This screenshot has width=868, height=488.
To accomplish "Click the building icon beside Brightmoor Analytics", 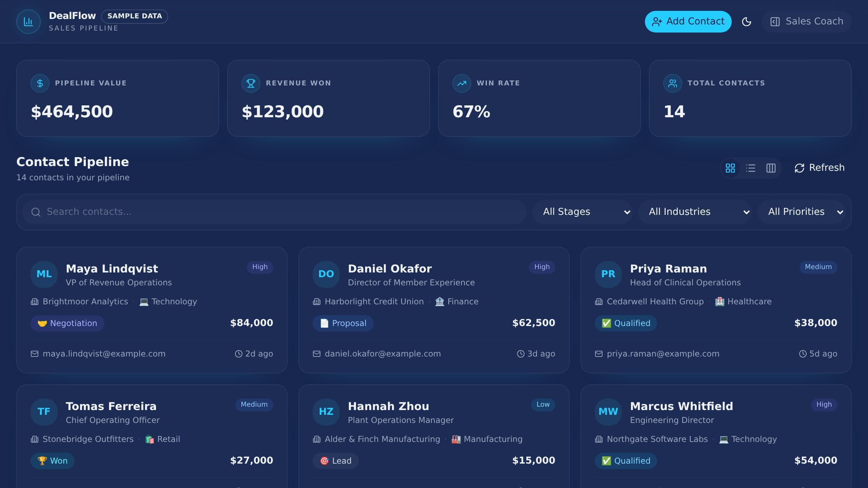I will tap(35, 302).
